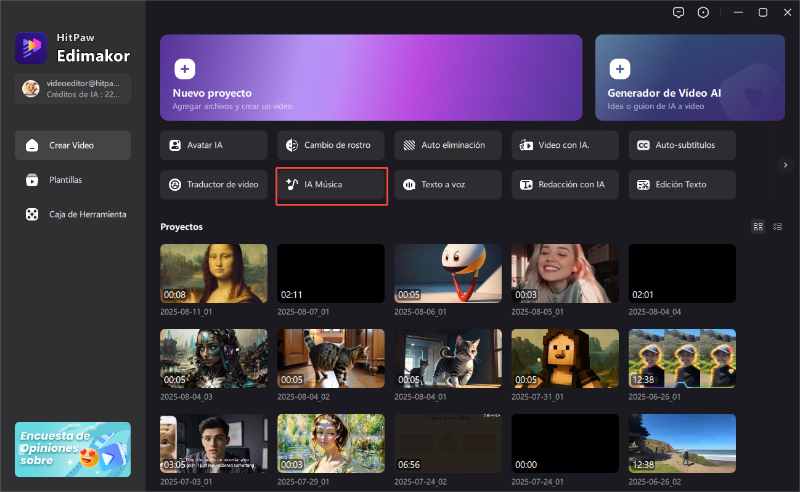This screenshot has height=492, width=800.
Task: Click the Avatar IA person icon
Action: point(175,145)
